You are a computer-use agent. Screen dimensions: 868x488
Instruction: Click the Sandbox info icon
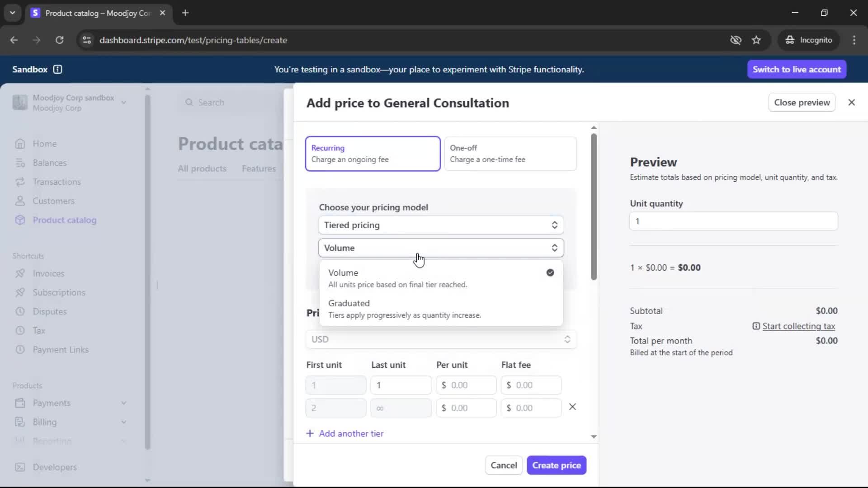(57, 69)
